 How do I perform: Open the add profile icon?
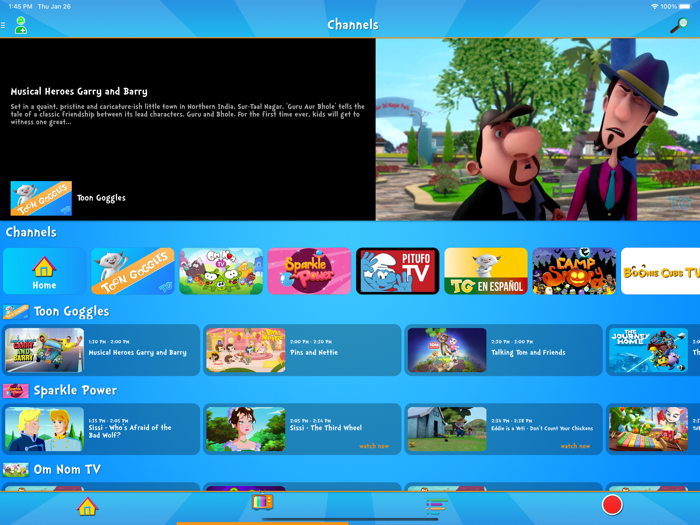21,25
